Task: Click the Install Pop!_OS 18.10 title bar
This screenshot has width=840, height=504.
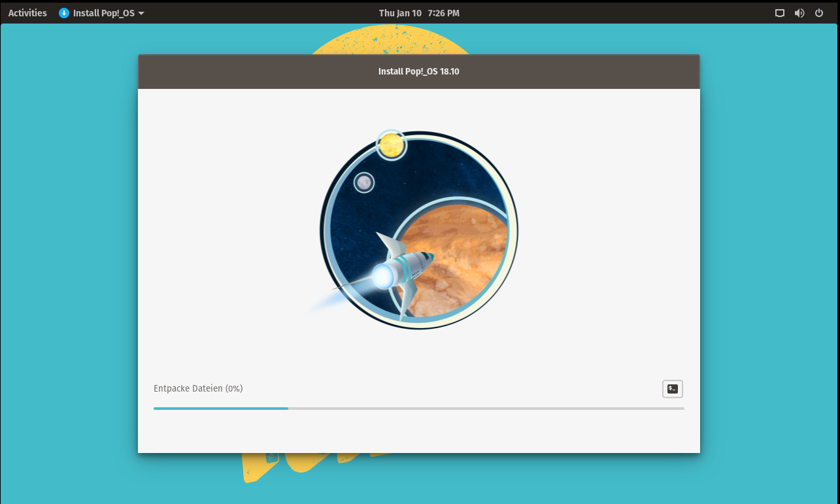Action: coord(418,71)
